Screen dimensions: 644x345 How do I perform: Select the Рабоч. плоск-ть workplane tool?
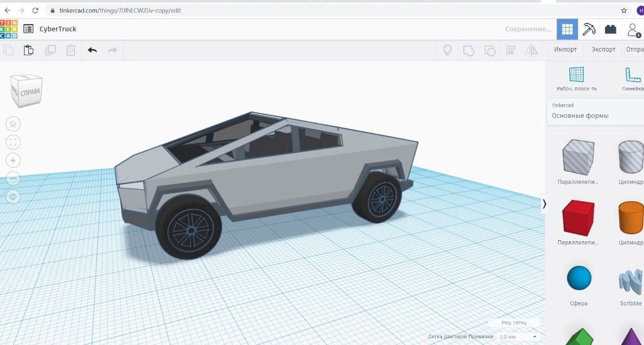[x=576, y=79]
